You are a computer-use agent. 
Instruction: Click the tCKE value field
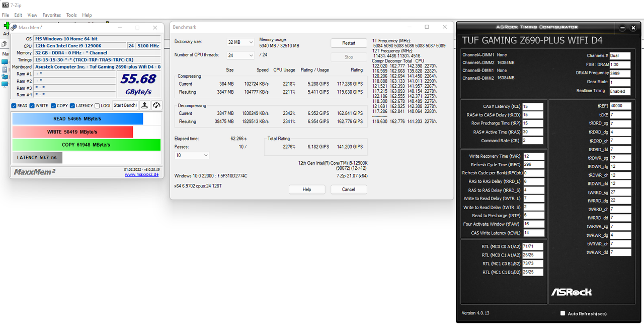[620, 114]
